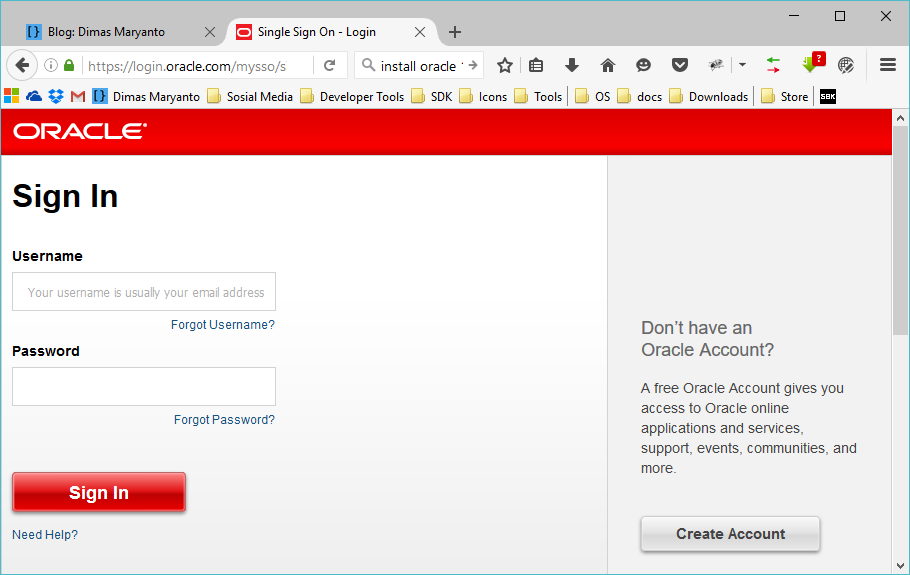
Task: Click the search magnifier icon
Action: (x=369, y=65)
